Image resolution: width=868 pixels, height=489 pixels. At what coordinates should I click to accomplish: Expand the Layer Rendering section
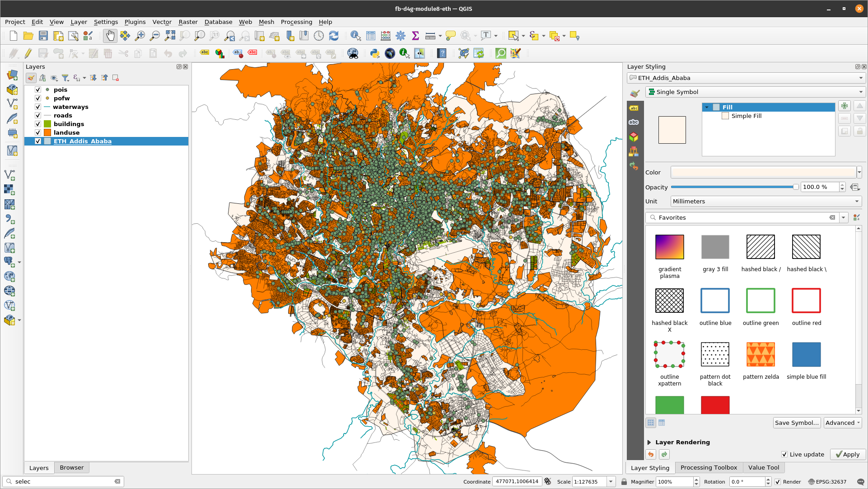(649, 442)
